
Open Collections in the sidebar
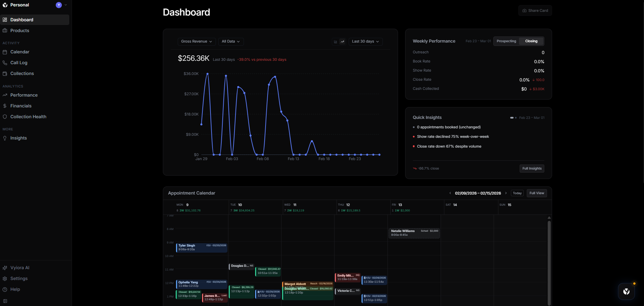point(5,74)
